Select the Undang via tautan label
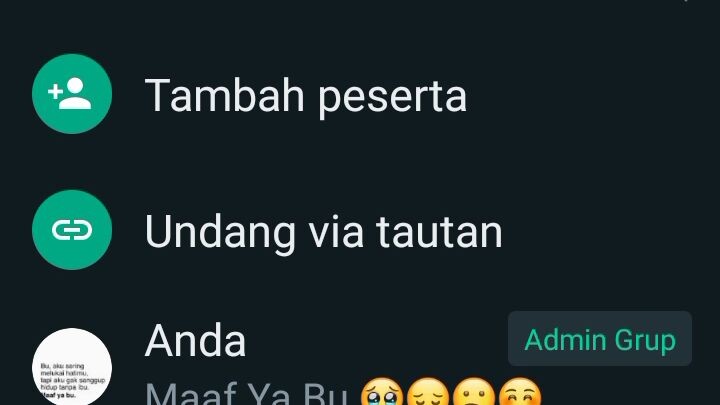Viewport: 720px width, 405px height. [x=324, y=232]
